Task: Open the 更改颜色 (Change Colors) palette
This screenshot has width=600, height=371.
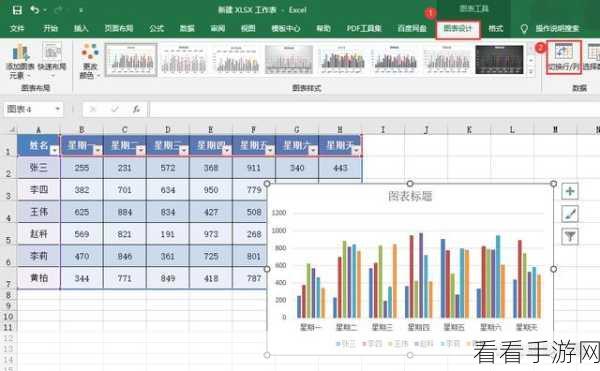Action: tap(90, 61)
